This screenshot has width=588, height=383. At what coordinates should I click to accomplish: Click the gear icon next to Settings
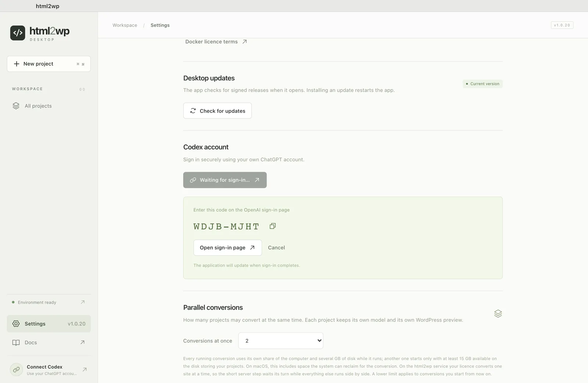(x=16, y=324)
